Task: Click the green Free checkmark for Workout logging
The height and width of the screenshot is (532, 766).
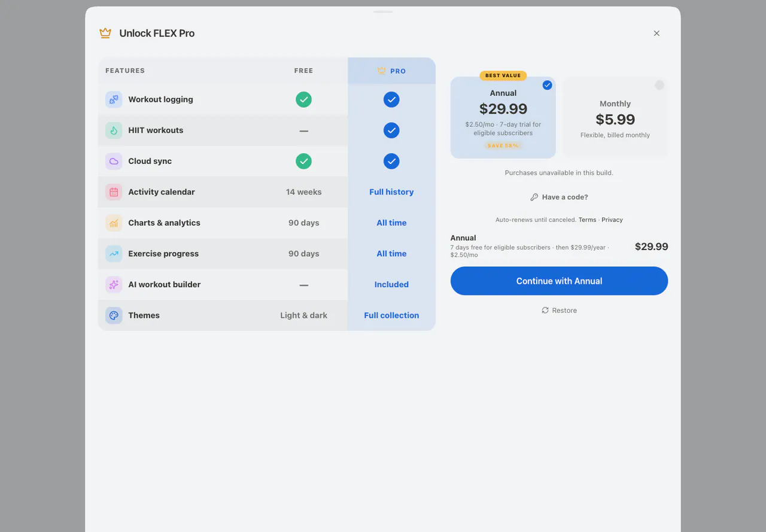Action: click(304, 99)
